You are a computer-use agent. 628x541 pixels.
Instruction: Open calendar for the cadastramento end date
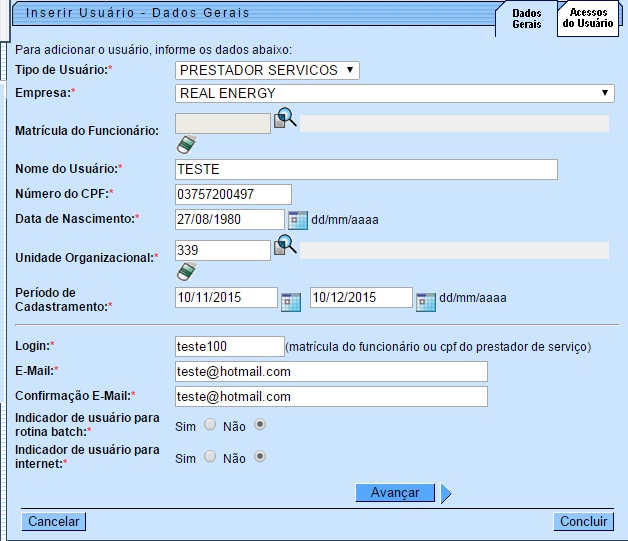coord(426,299)
